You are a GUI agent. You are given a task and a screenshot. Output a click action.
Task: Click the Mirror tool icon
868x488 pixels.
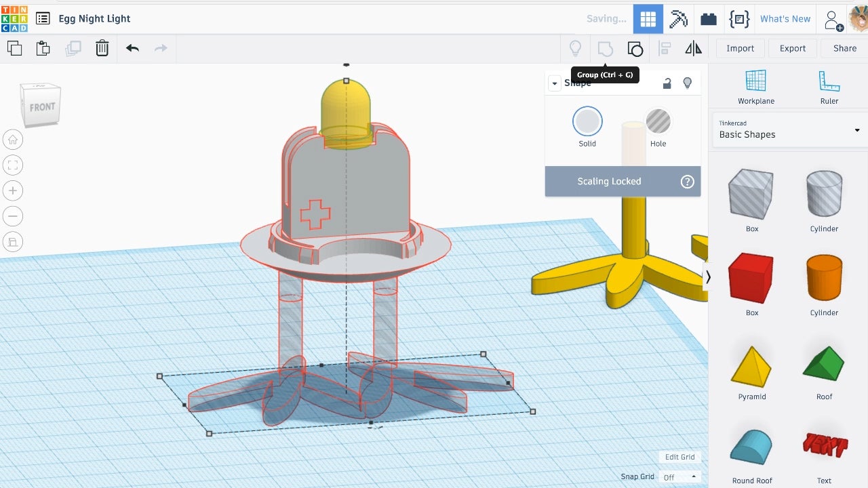point(693,48)
